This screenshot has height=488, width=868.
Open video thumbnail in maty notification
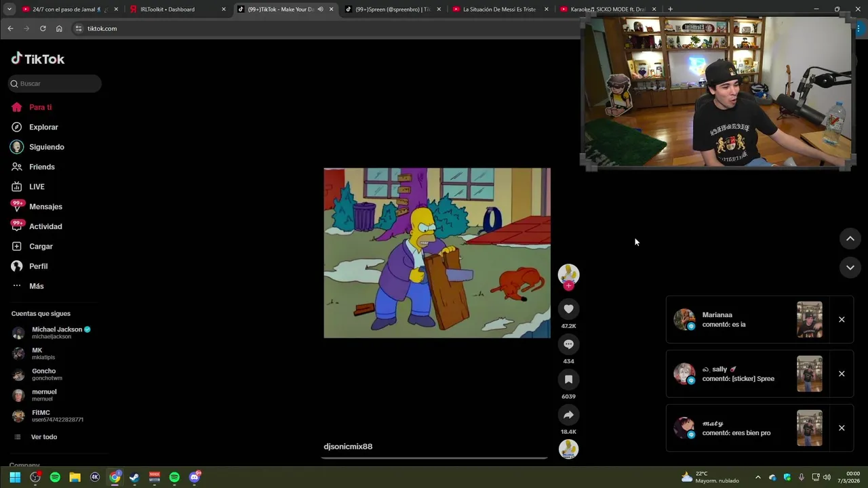coord(809,428)
